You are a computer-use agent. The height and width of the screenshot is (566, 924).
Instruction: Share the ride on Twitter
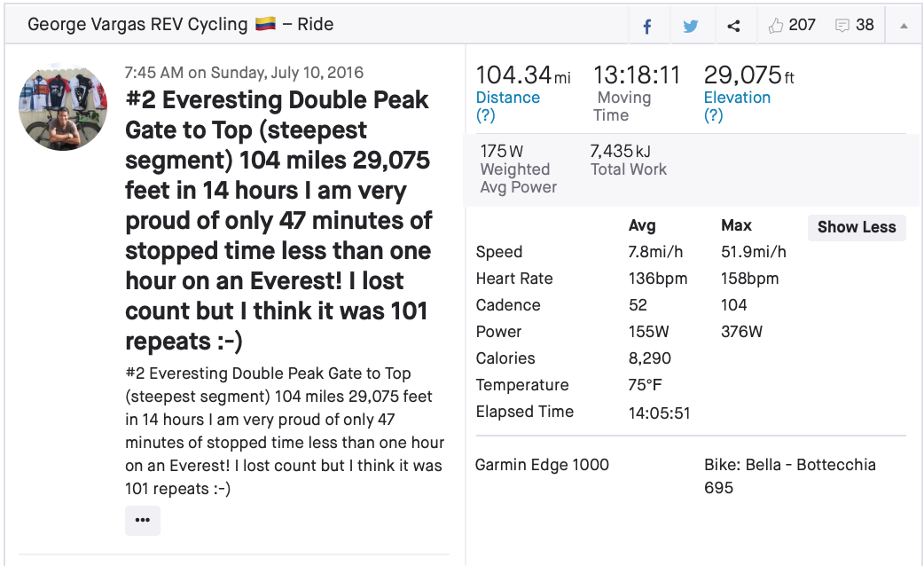coord(691,26)
